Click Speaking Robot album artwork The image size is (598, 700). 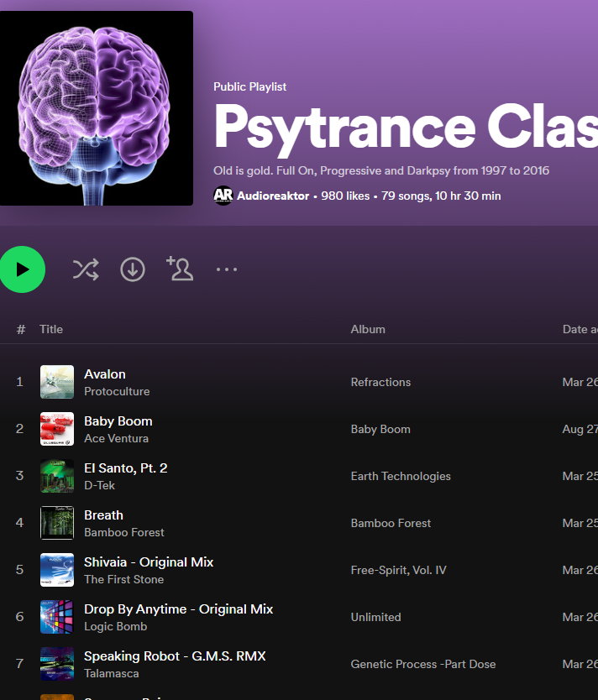tap(57, 664)
